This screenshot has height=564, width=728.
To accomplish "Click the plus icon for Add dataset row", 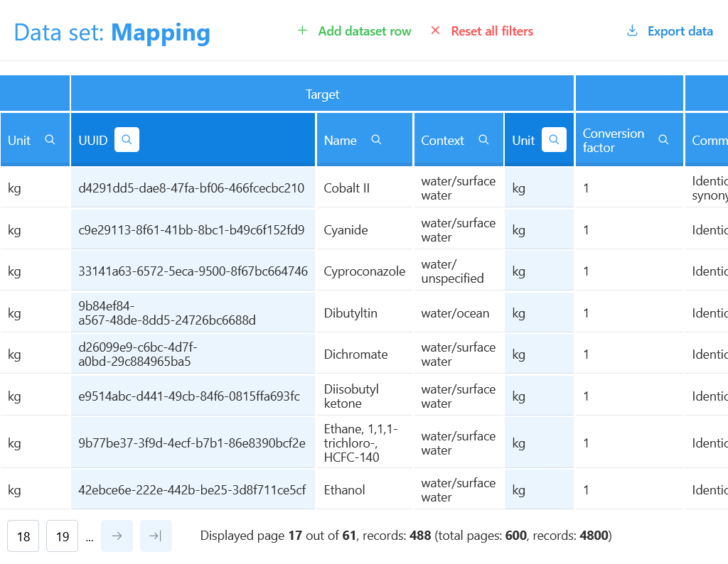I will [x=302, y=31].
